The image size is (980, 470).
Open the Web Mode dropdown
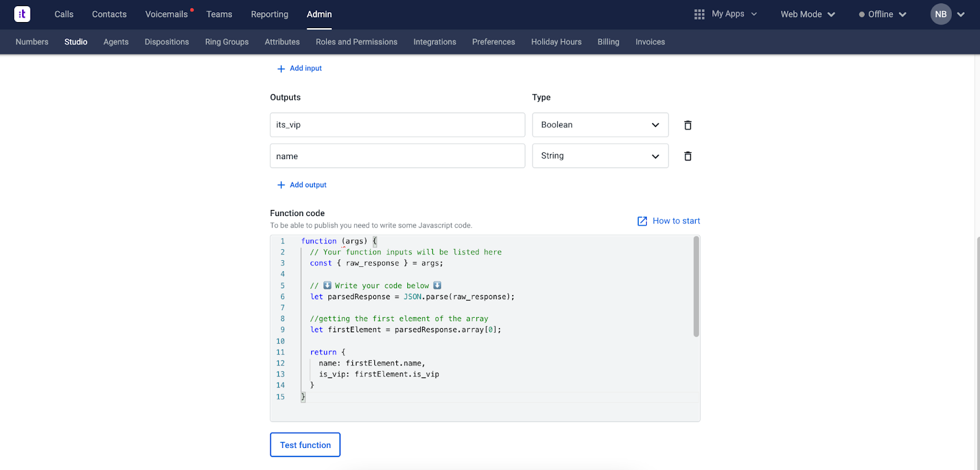(808, 14)
